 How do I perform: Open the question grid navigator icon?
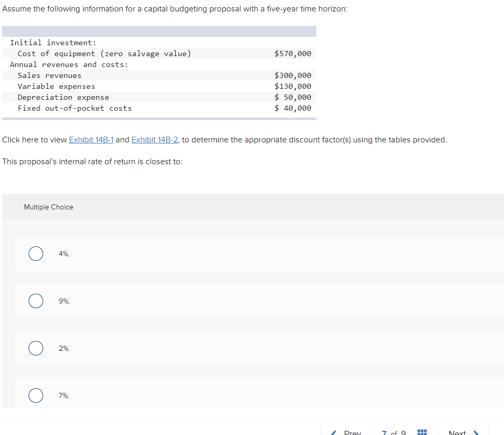[422, 432]
